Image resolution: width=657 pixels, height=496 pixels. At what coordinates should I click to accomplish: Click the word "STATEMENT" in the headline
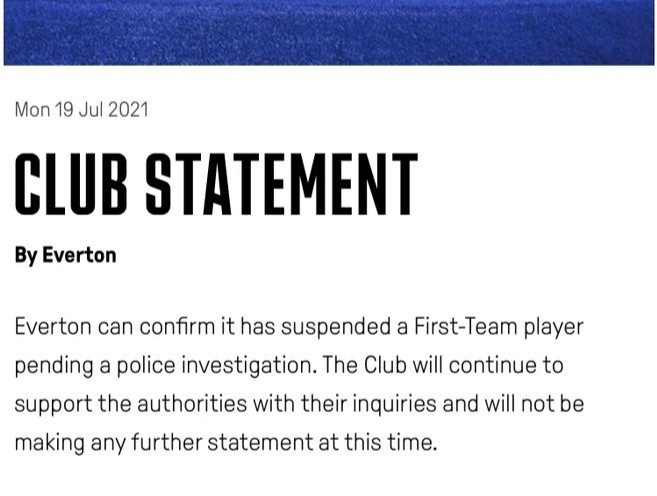coord(282,185)
